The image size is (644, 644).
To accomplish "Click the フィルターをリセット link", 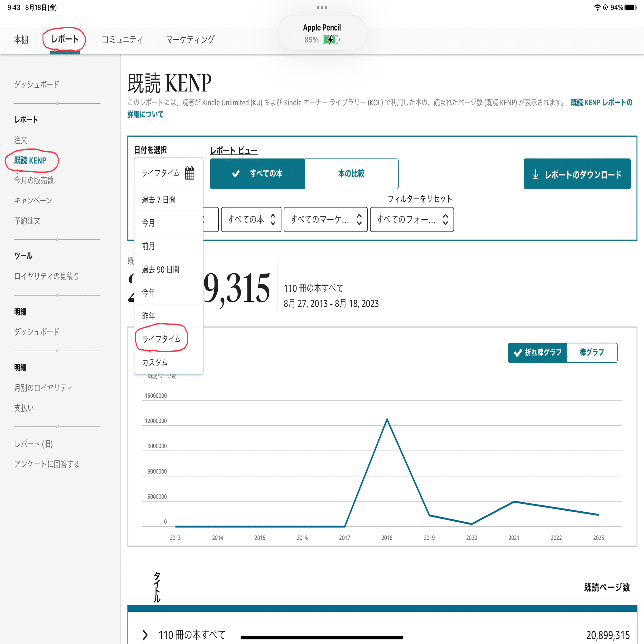I will coord(420,199).
